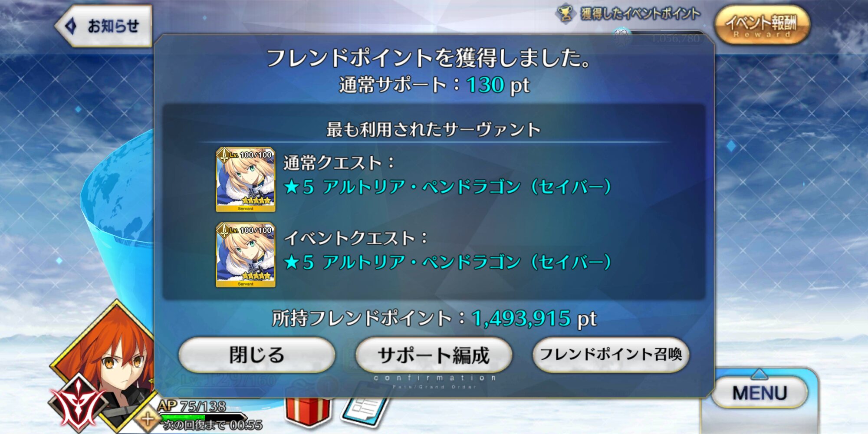
Task: Select the イベントクエスト Artoria servant thumbnail
Action: [x=246, y=255]
